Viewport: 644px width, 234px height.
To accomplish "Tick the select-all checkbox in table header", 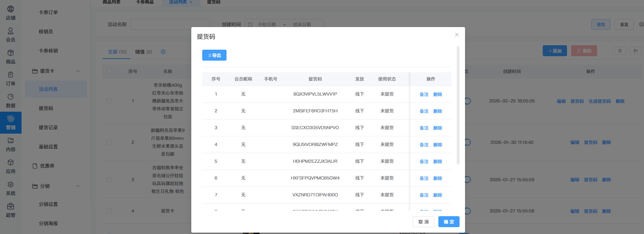I will [x=109, y=71].
